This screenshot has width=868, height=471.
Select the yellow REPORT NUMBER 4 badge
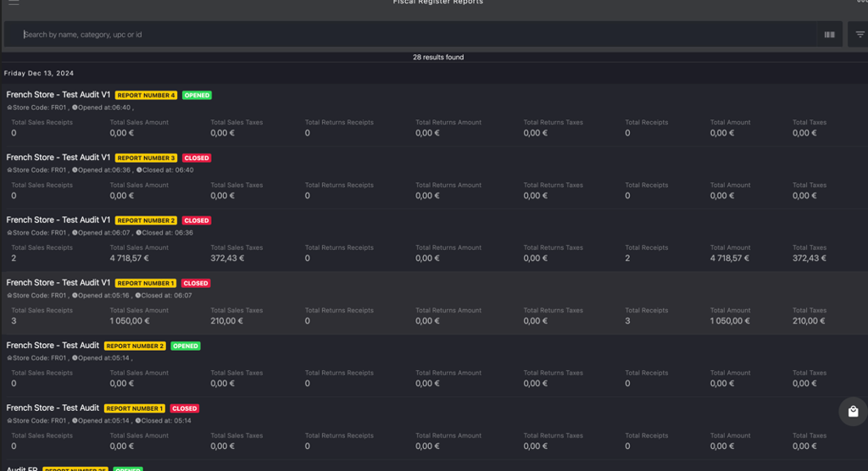(146, 95)
